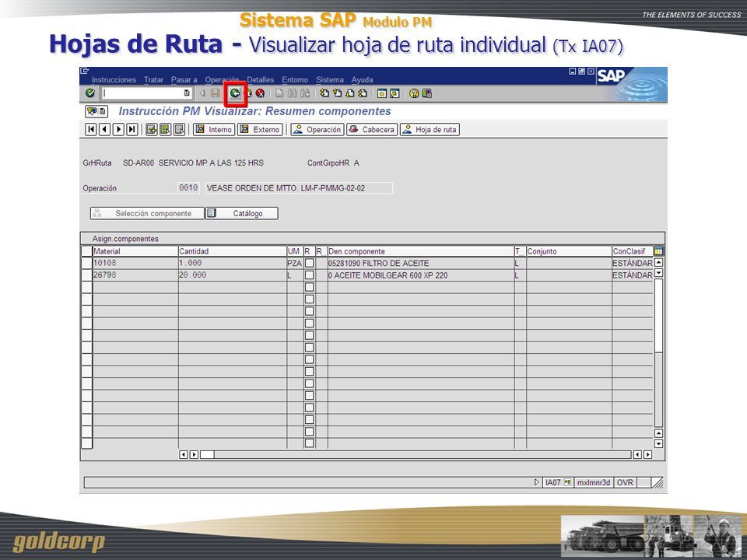The image size is (747, 560).
Task: Click the grayed Save diskette icon
Action: [x=216, y=93]
